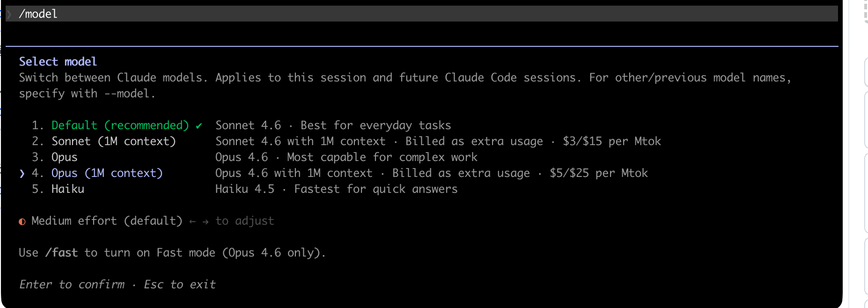Click the selection pointer arrow before option 4
This screenshot has width=868, height=308.
point(22,174)
